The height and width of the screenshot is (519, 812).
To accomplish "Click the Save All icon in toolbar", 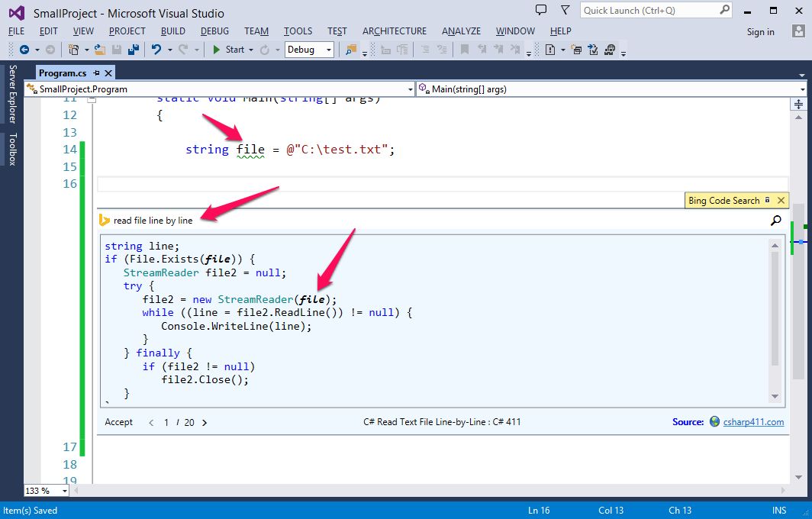I will point(133,50).
